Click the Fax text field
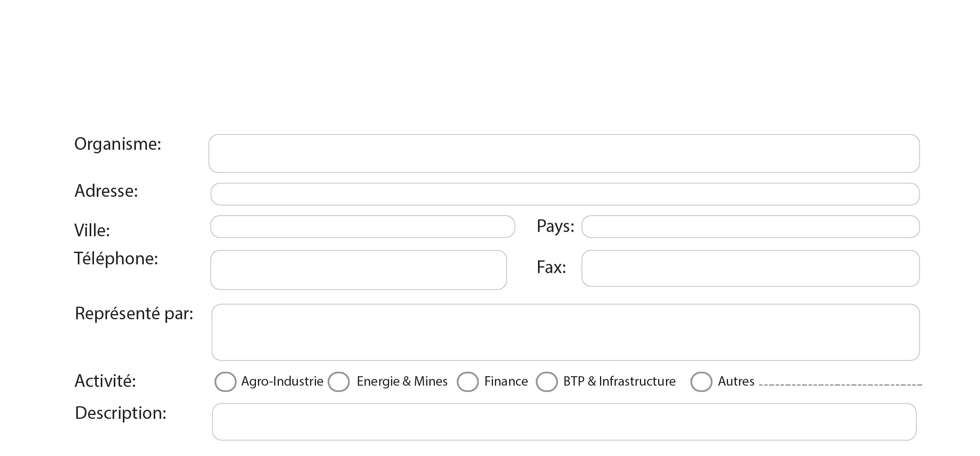This screenshot has height=456, width=980. 750,268
